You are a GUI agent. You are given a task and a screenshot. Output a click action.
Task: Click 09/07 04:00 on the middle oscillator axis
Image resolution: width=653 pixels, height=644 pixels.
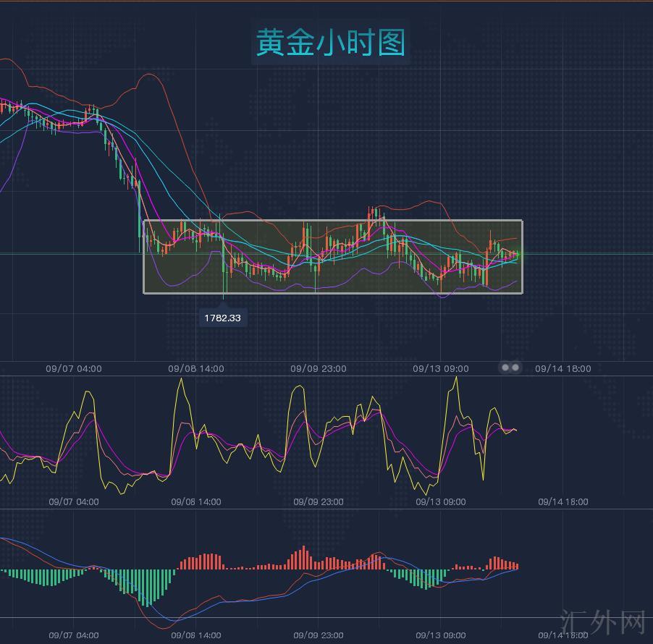74,501
